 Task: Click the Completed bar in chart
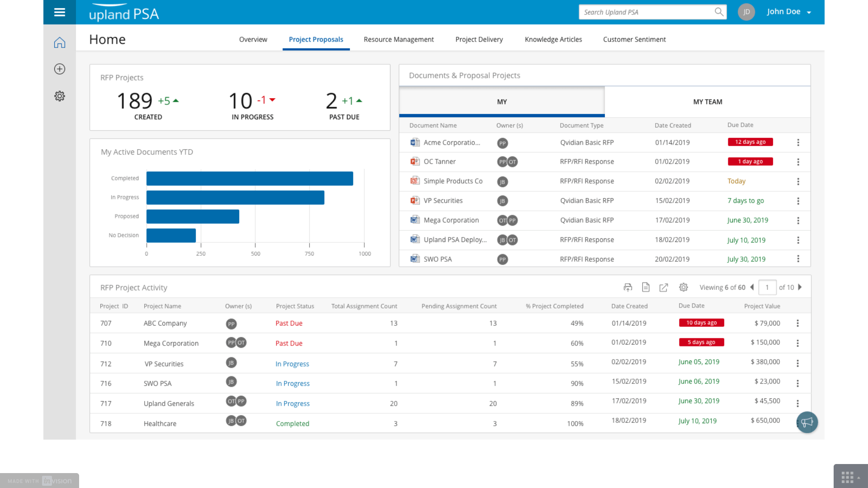tap(250, 179)
